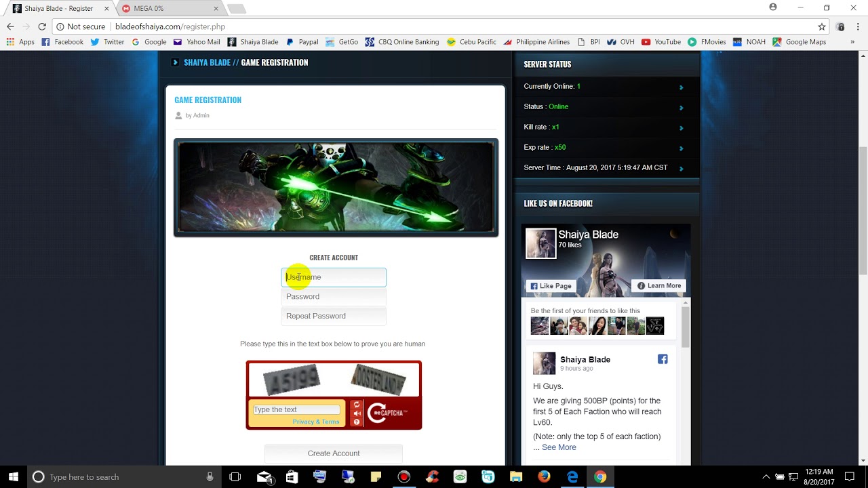Image resolution: width=868 pixels, height=488 pixels.
Task: Open the reCAPTCHA help icon
Action: 357,422
